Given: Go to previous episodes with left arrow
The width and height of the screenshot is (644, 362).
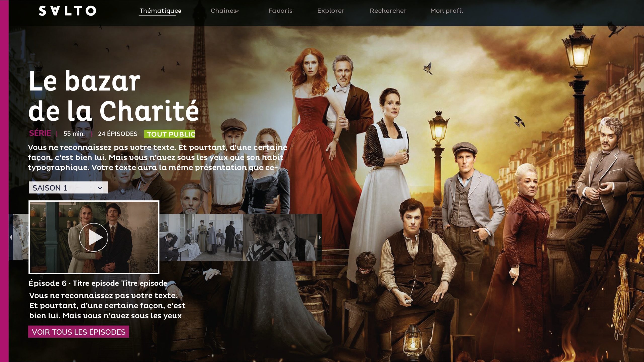Looking at the screenshot, I should click(x=11, y=237).
